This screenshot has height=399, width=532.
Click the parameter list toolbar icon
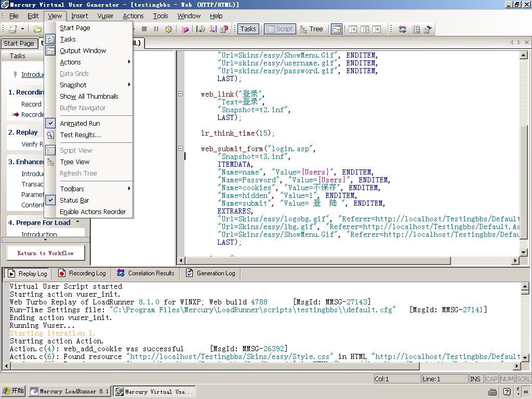(416, 29)
